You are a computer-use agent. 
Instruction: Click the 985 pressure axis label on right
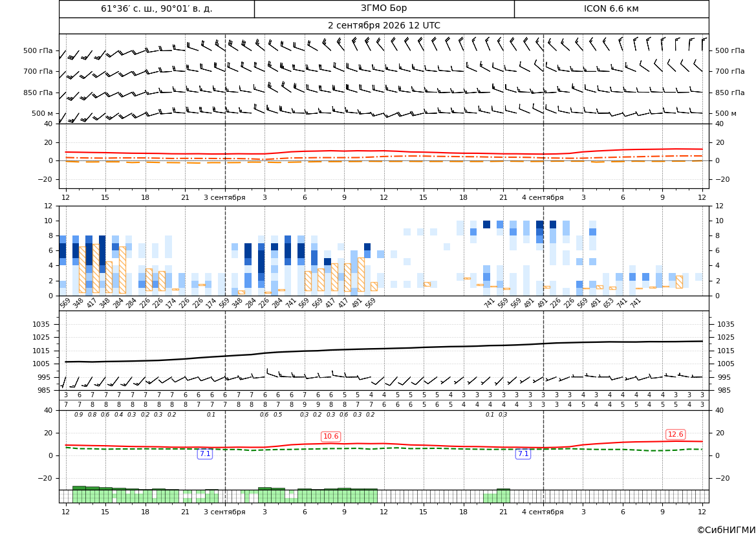[723, 390]
